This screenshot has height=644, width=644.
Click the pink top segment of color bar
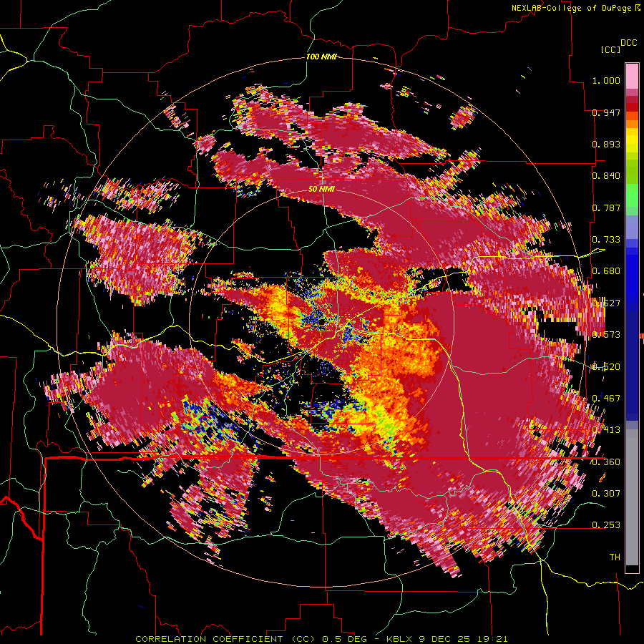click(x=632, y=77)
